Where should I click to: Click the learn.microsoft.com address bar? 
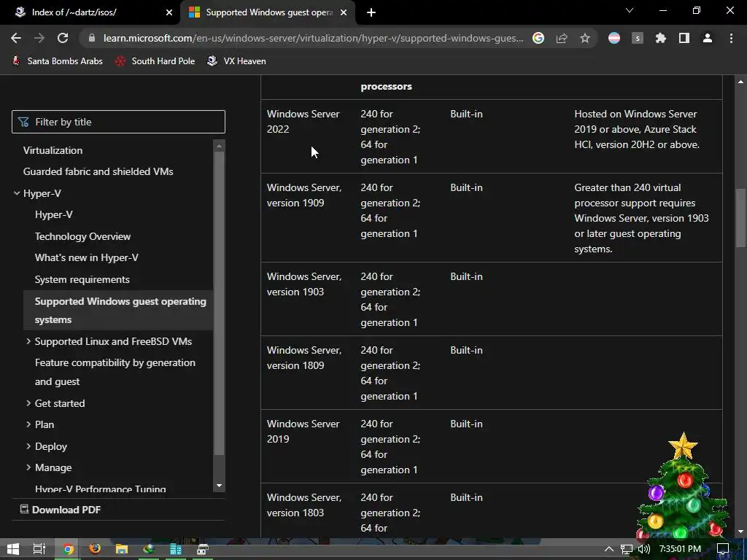point(314,38)
